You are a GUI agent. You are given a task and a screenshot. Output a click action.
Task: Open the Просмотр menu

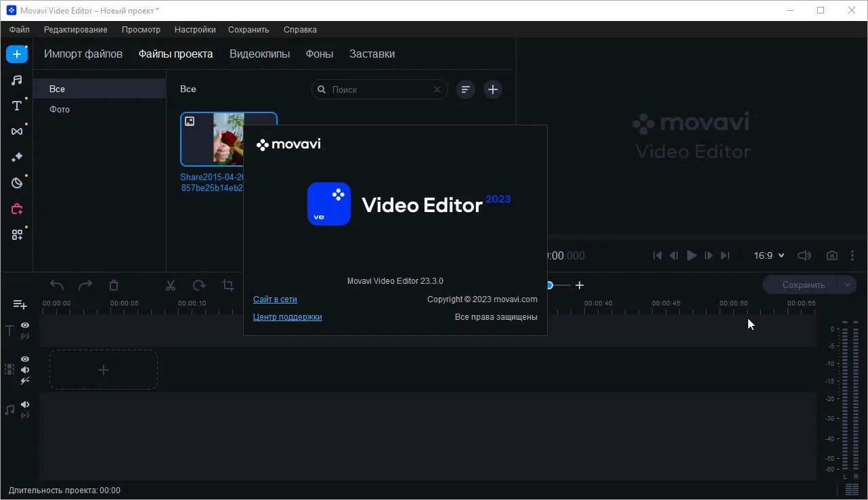coord(141,30)
